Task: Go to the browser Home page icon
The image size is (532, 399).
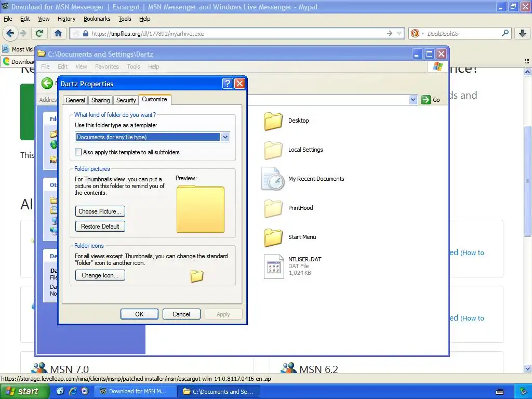Action: [x=58, y=33]
